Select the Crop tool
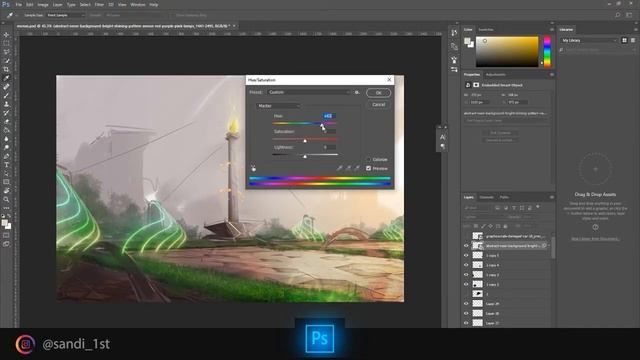This screenshot has height=360, width=640. (6, 69)
